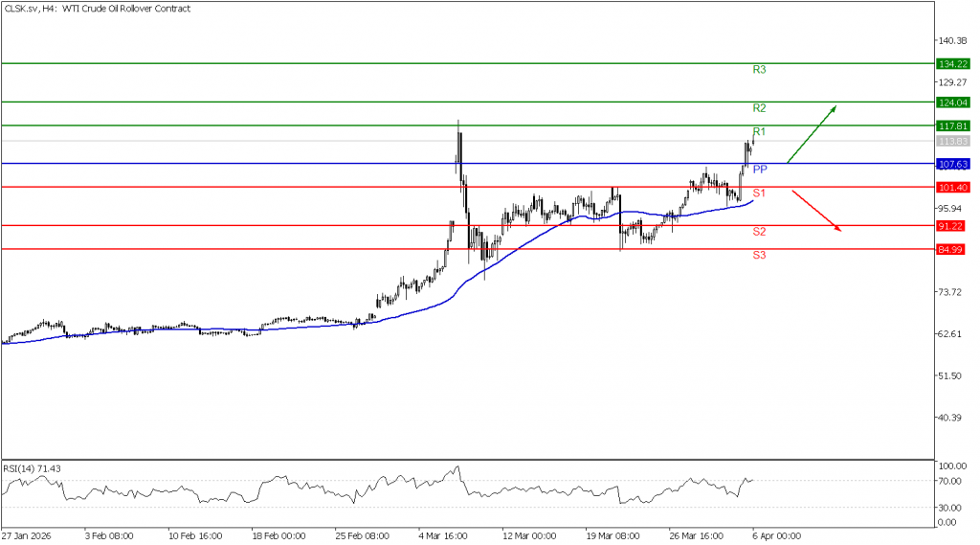Click the 26 Mar 16:00 date label
Viewport: 980px width, 545px height.
[697, 536]
